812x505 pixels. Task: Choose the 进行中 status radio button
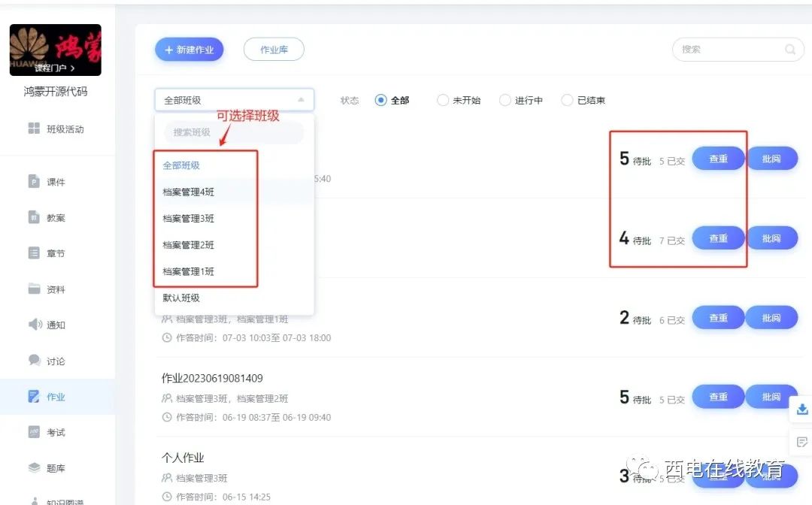tap(505, 100)
